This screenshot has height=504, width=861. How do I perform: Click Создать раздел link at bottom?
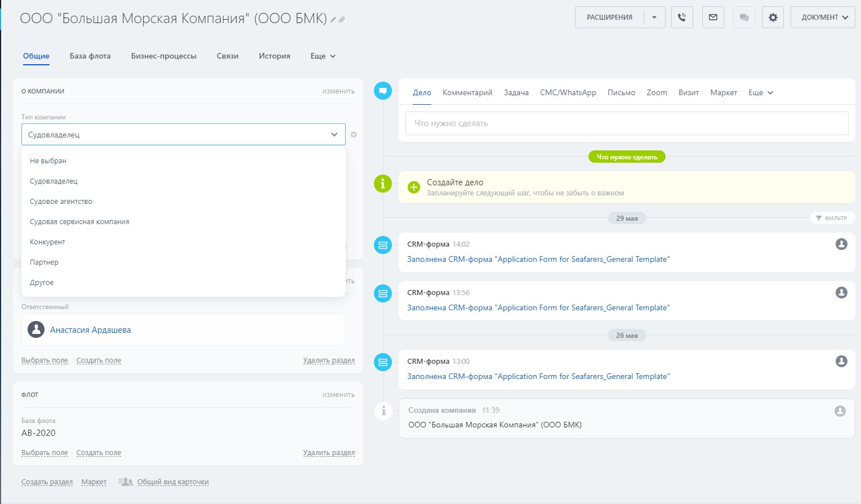pyautogui.click(x=47, y=482)
